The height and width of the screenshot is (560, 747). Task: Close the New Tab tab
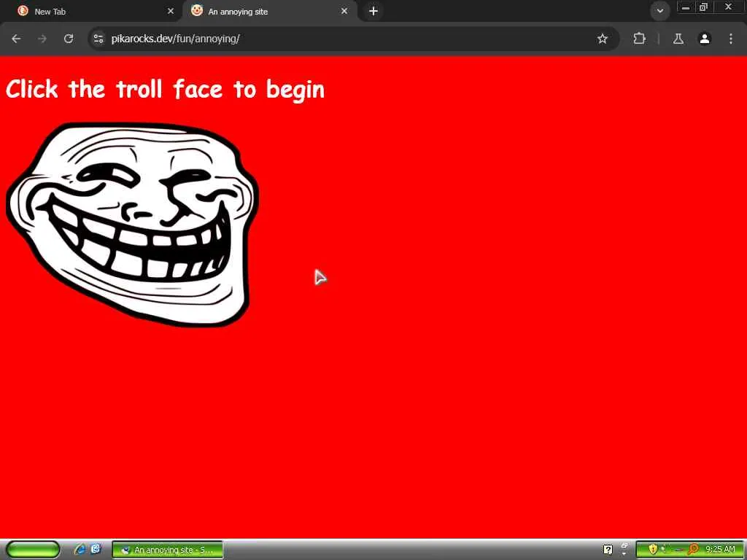[x=171, y=11]
